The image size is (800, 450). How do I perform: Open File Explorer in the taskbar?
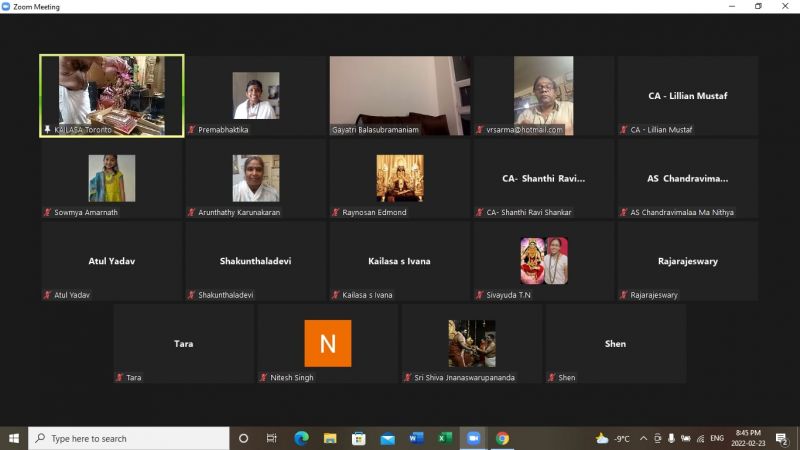click(x=330, y=438)
